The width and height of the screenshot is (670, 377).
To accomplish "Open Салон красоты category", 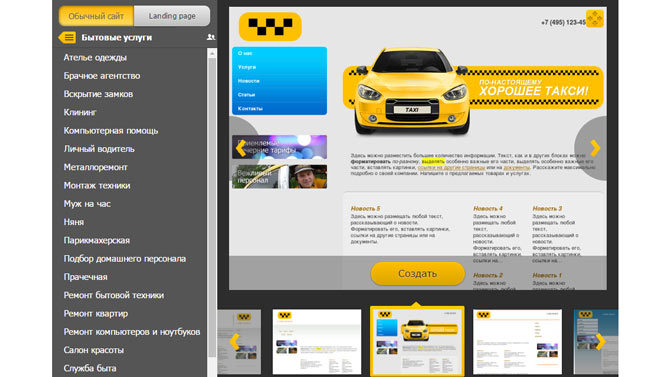I will (94, 350).
